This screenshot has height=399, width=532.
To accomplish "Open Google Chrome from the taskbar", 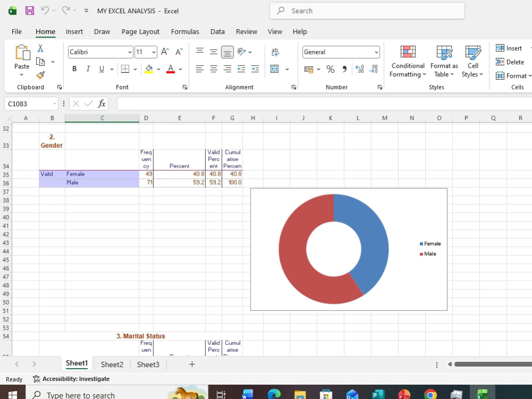I will (x=430, y=394).
